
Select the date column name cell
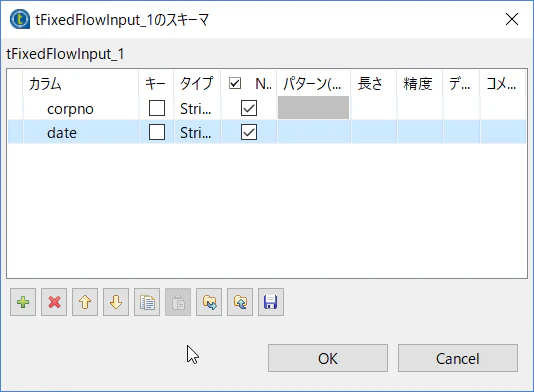click(81, 132)
